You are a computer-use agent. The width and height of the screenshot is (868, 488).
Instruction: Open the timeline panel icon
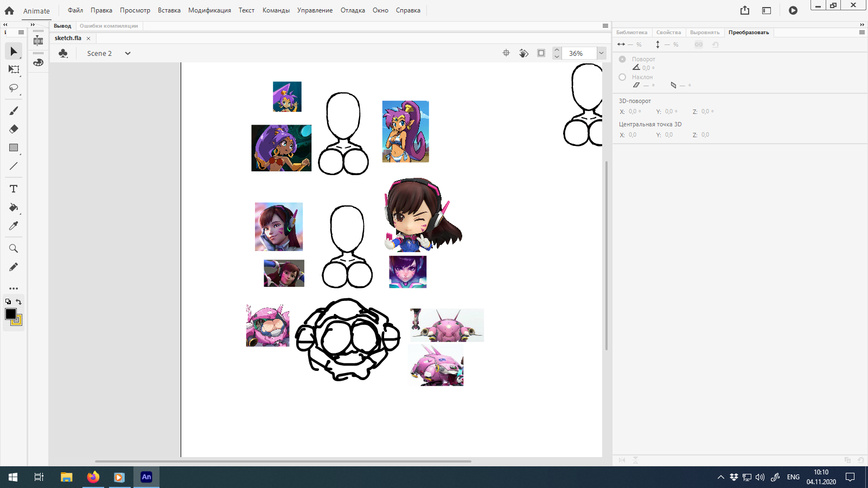click(38, 40)
